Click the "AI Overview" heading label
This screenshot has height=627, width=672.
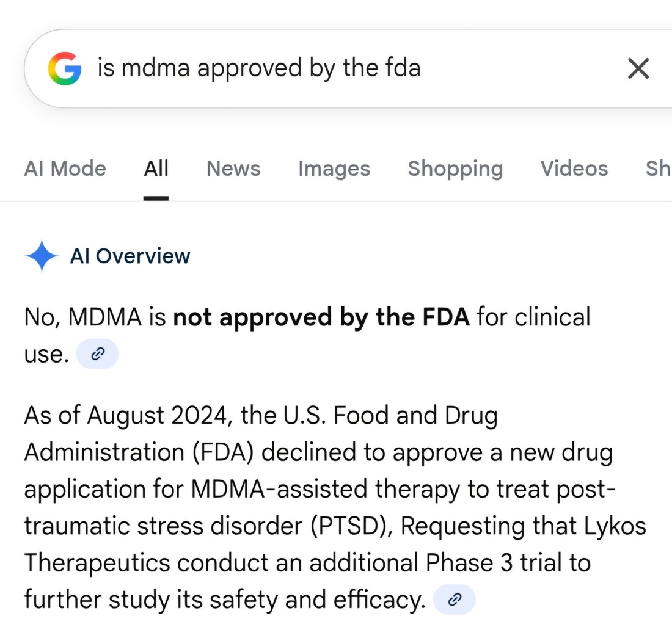130,256
